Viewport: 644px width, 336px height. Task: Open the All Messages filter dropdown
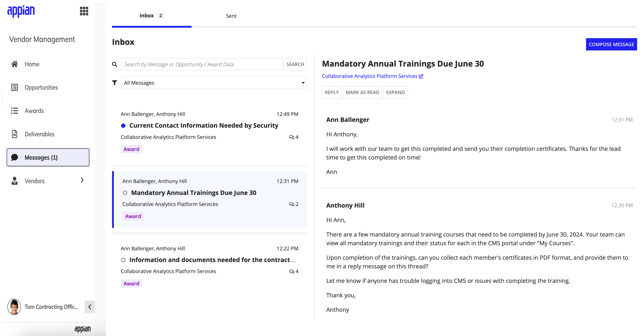[x=214, y=83]
